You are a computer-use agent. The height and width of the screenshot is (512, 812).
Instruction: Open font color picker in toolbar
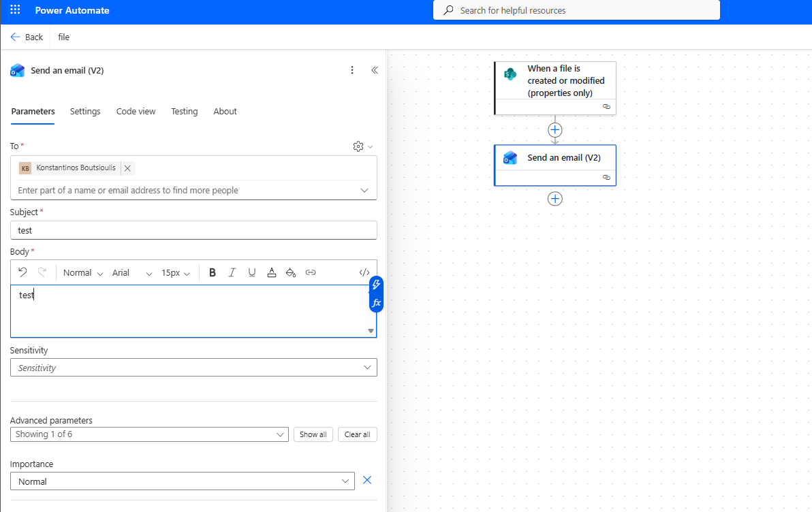tap(272, 272)
